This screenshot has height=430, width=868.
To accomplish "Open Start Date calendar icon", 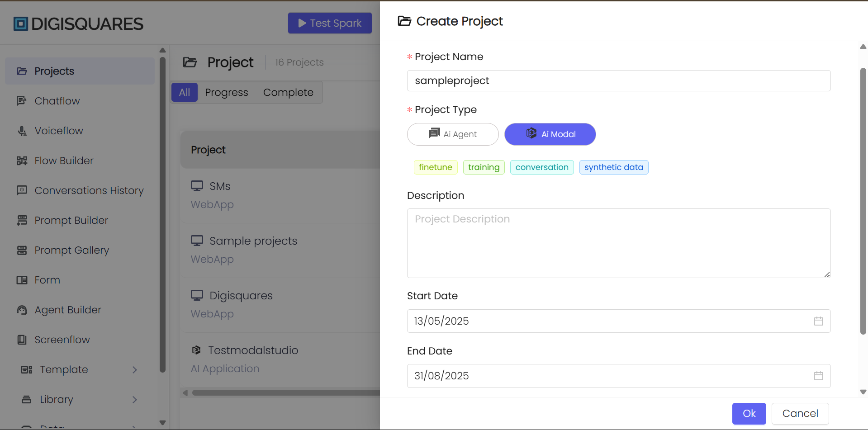I will point(819,321).
